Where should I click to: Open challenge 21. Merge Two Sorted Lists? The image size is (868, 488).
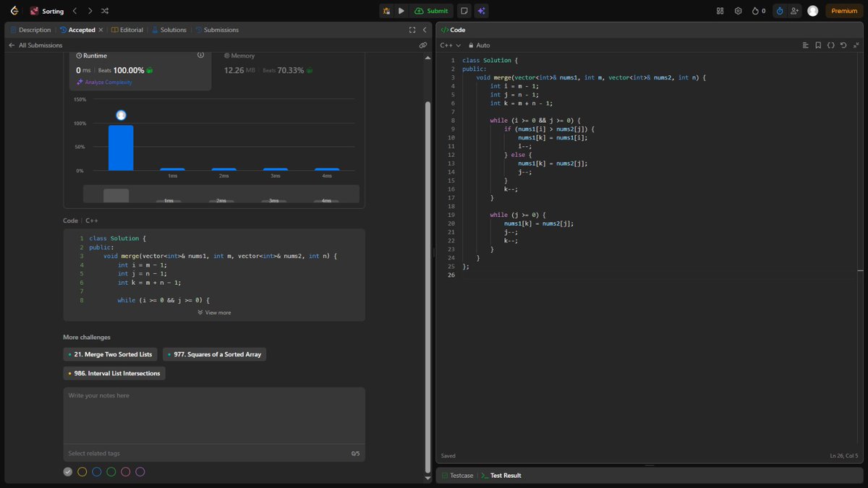click(x=110, y=354)
